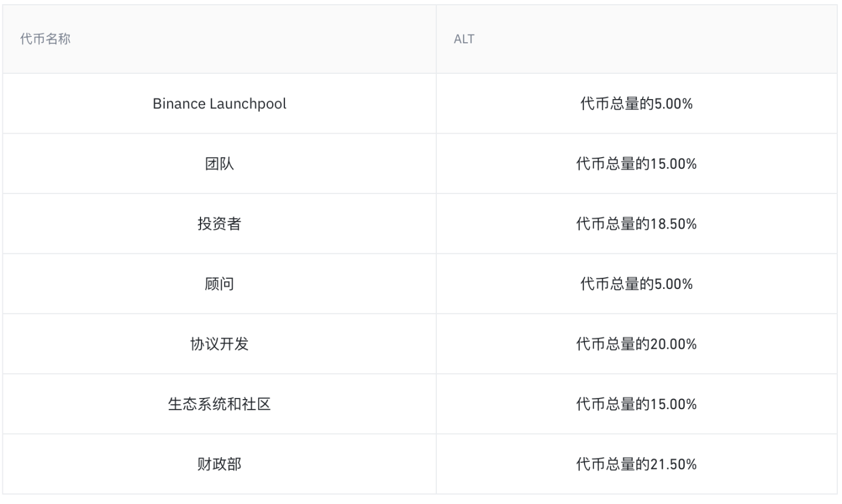Click 代币总量的5.00% for Binance Launchpool

pyautogui.click(x=636, y=104)
